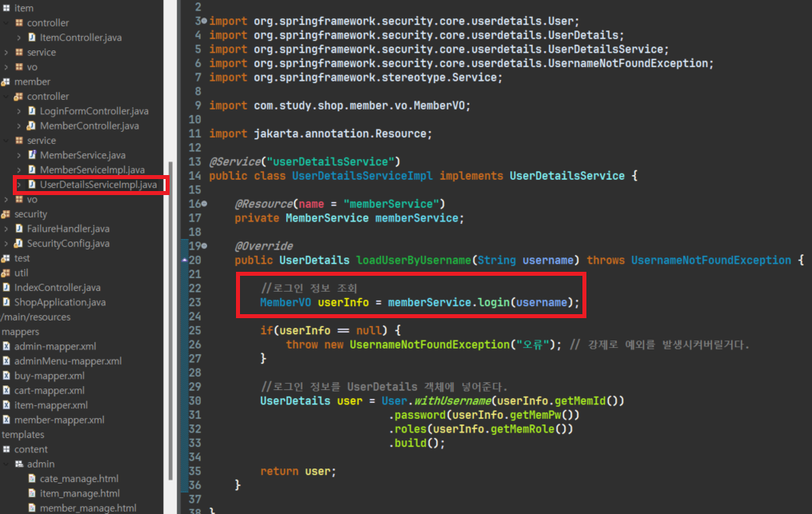
Task: Click the ShopApplication.java file icon
Action: (6, 302)
